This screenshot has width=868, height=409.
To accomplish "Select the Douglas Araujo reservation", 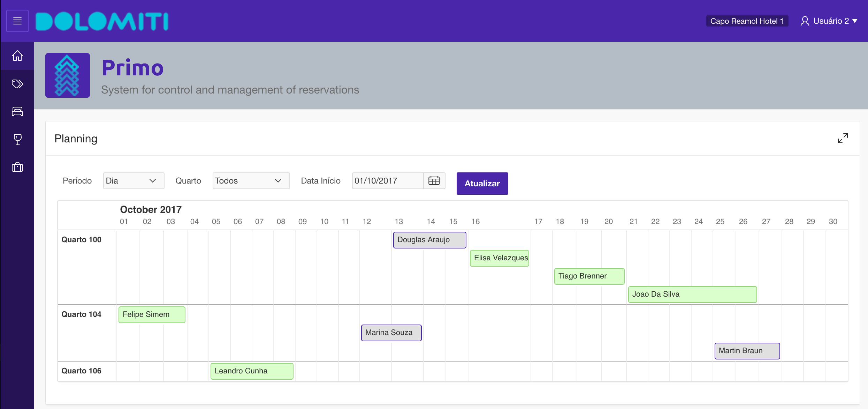I will point(429,240).
